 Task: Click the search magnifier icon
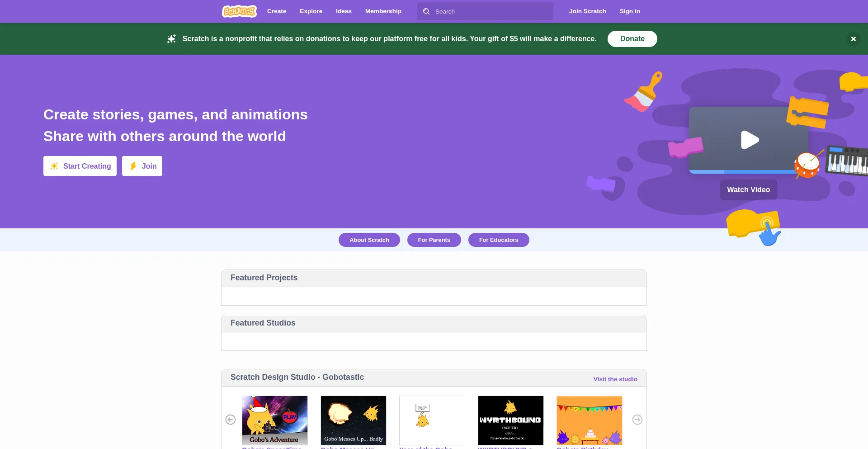click(426, 11)
